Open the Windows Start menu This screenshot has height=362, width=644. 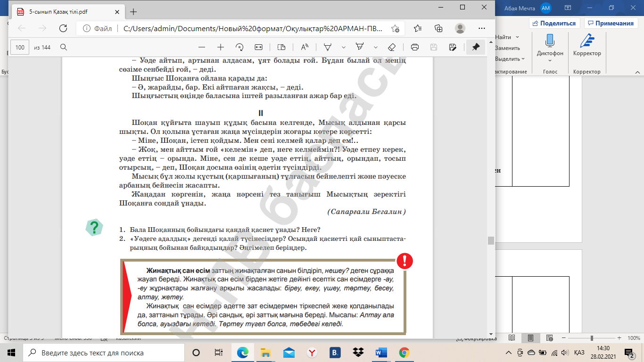point(11,353)
